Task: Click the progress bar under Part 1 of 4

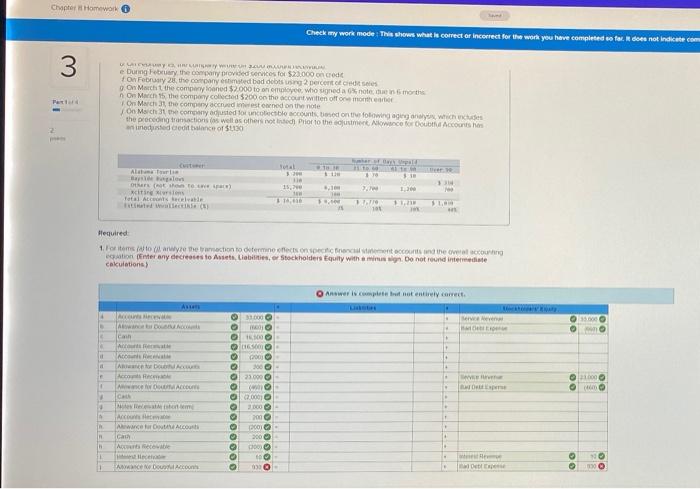Action: 67,109
